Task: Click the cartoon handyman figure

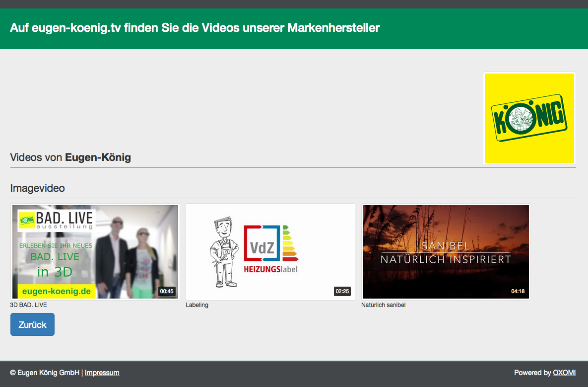Action: (x=223, y=251)
